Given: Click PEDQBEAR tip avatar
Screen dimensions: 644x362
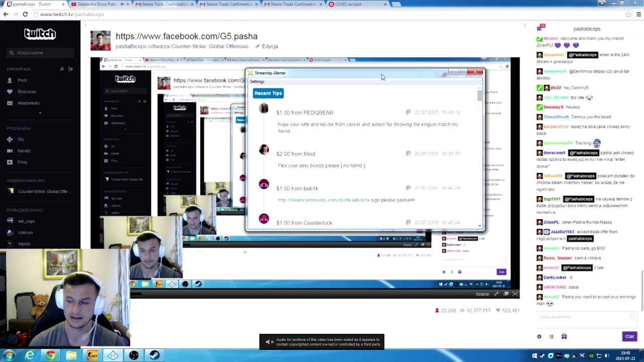Looking at the screenshot, I should tap(264, 109).
